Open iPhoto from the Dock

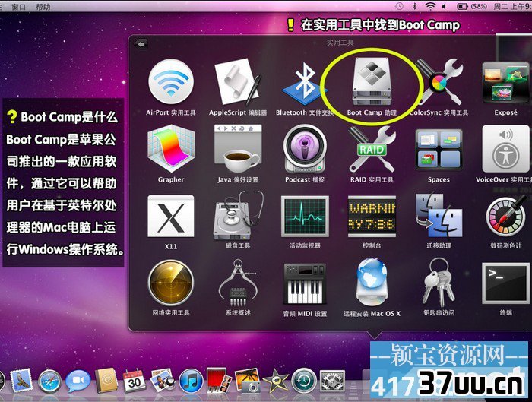[x=247, y=381]
